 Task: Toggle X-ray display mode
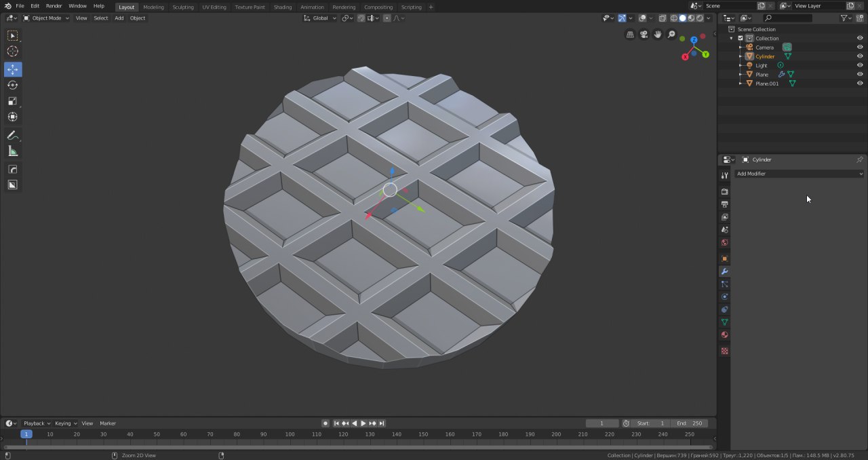point(663,18)
